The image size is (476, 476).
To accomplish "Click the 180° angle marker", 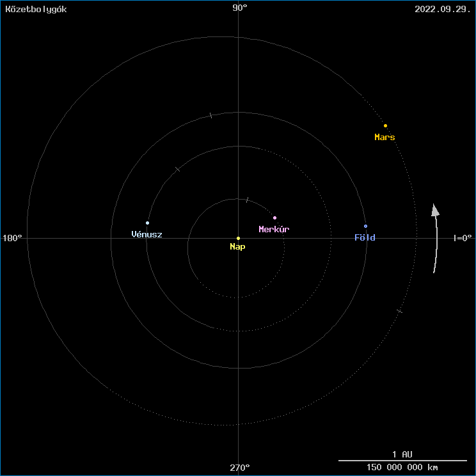I will click(12, 238).
